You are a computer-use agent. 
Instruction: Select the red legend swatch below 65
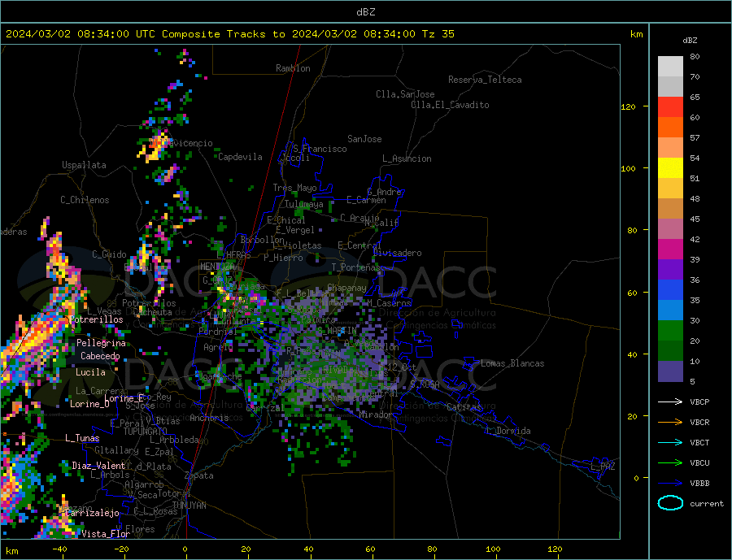pos(670,106)
